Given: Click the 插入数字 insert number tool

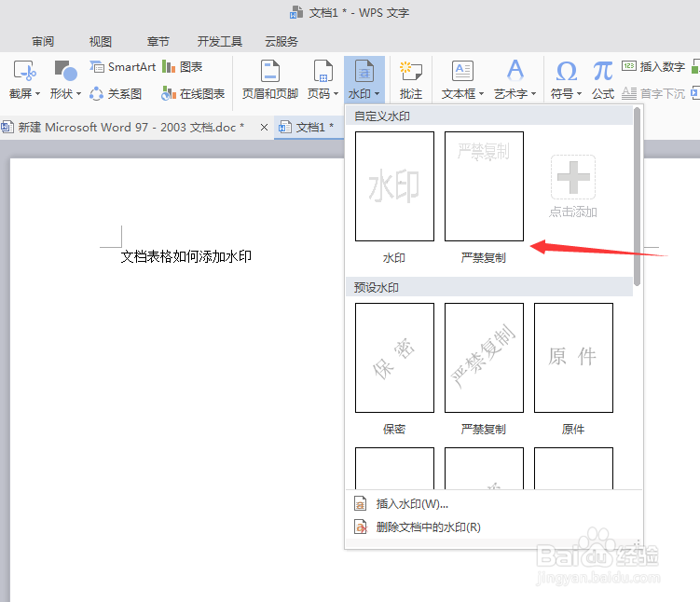Looking at the screenshot, I should [x=653, y=66].
